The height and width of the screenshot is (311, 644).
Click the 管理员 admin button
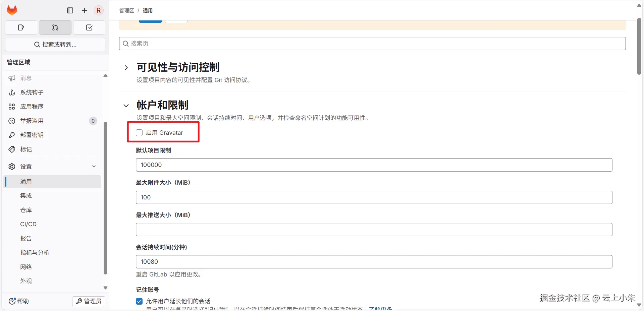click(89, 301)
